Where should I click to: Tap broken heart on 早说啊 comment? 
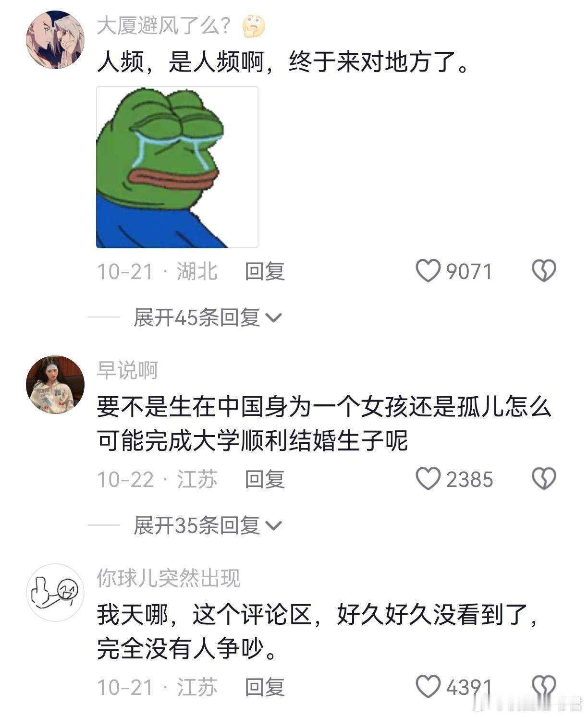click(544, 479)
